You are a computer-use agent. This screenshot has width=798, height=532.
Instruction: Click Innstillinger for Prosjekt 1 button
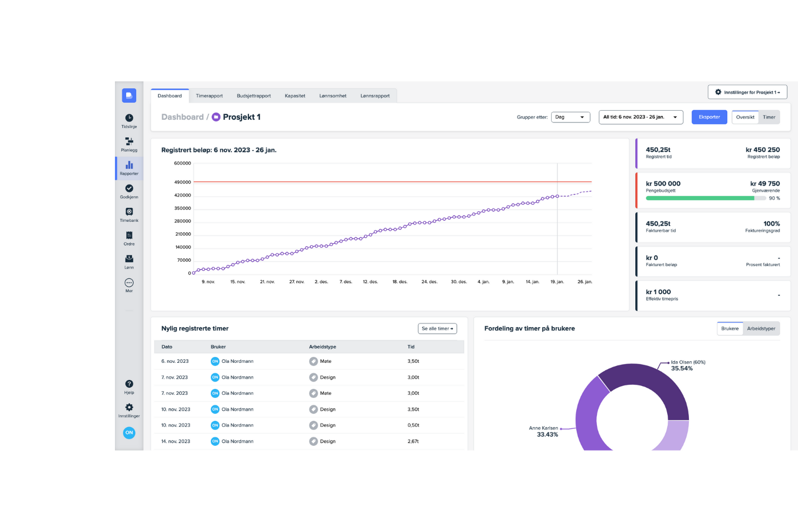tap(747, 92)
